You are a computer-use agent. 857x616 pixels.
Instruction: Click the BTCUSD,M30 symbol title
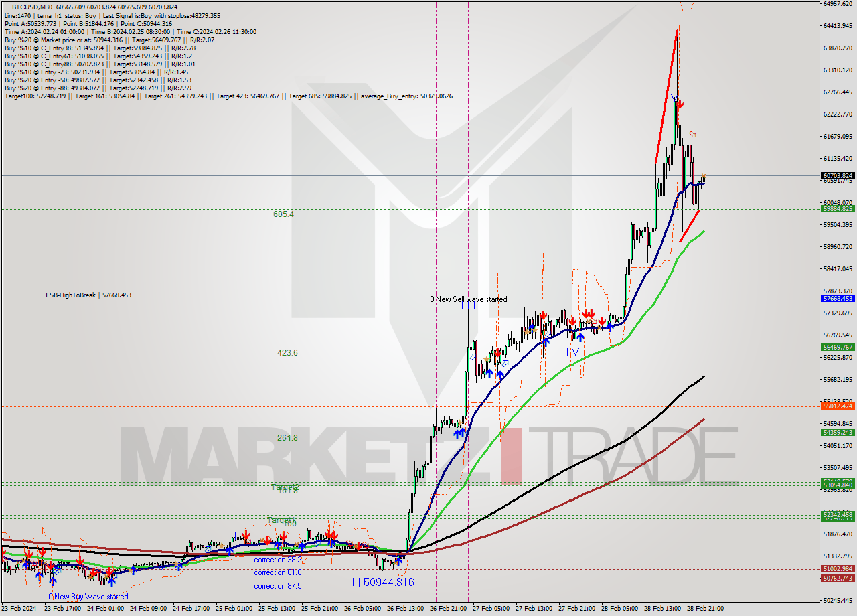click(32, 7)
